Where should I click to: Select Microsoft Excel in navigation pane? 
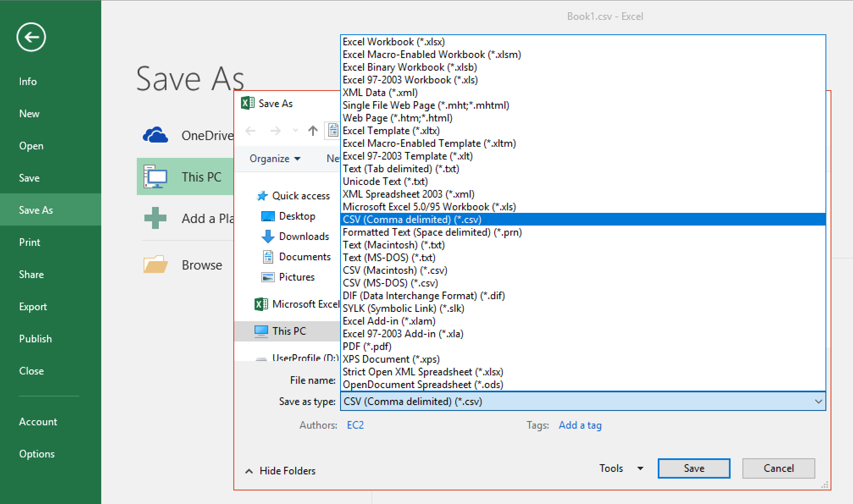[305, 304]
